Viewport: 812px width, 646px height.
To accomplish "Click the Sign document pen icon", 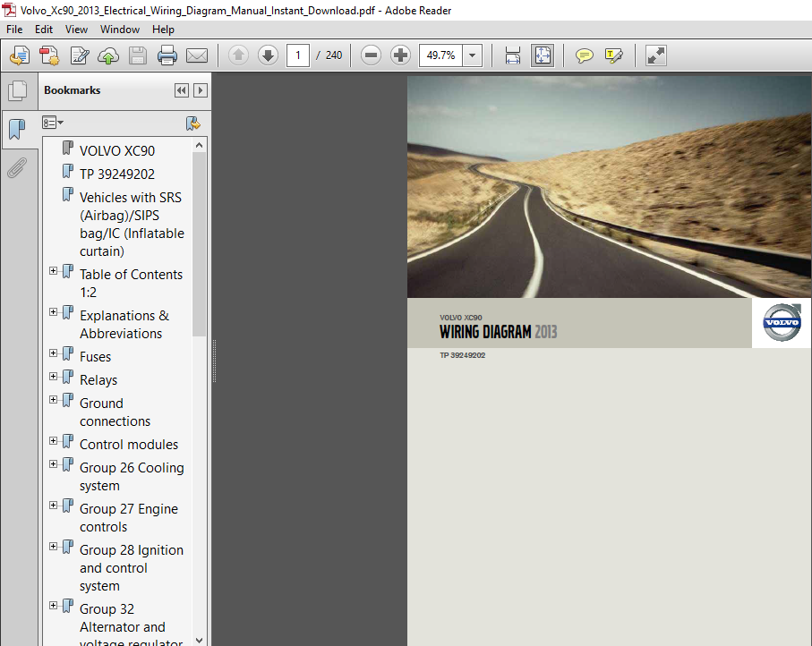I will 80,55.
